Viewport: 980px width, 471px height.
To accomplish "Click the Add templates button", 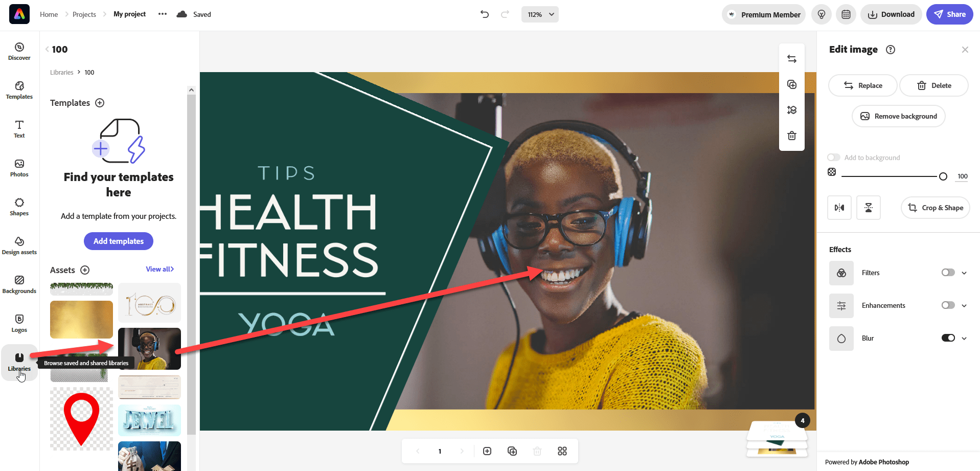I will click(118, 241).
